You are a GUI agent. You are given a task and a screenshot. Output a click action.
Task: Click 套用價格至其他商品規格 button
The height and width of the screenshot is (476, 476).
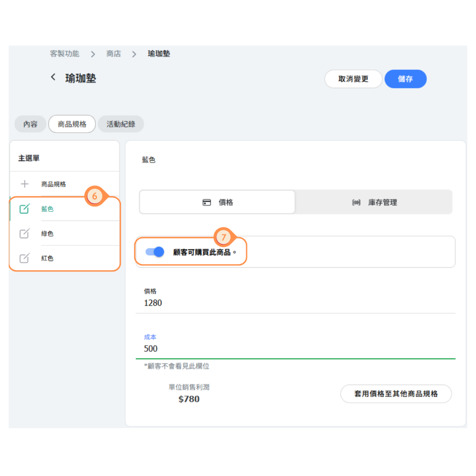click(396, 394)
